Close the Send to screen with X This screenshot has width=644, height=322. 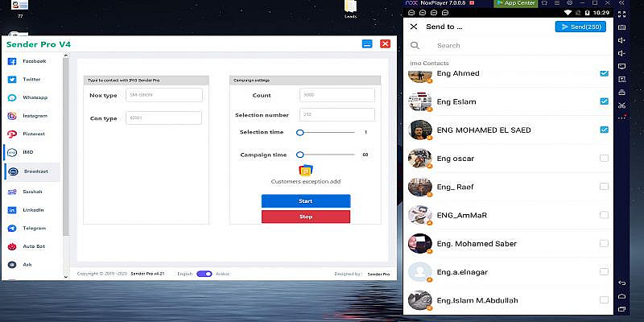(414, 27)
